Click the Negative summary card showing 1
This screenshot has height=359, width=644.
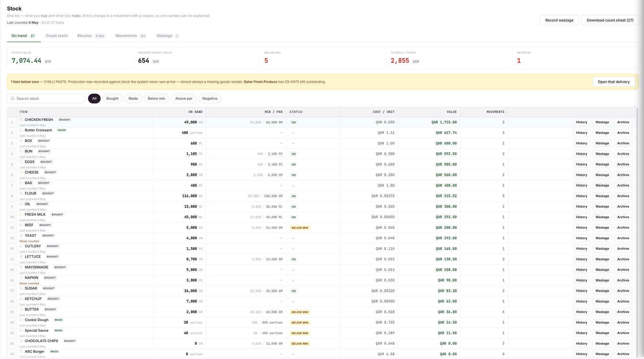575,58
